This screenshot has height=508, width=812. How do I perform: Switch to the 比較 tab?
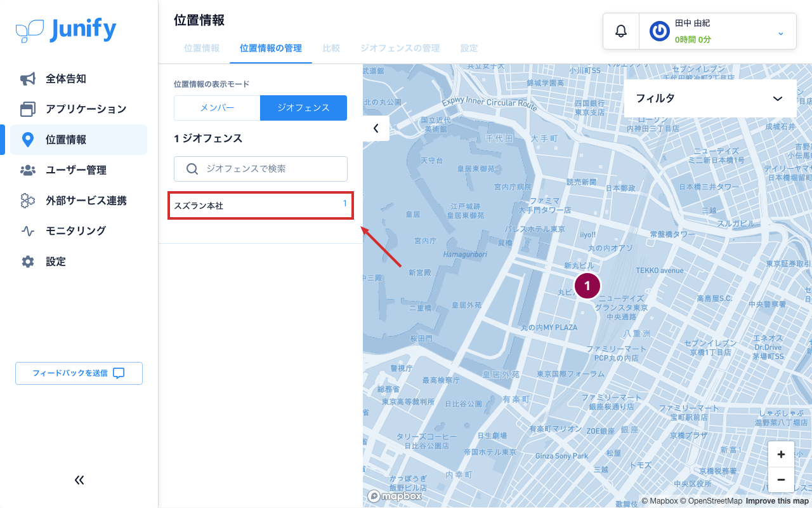331,48
